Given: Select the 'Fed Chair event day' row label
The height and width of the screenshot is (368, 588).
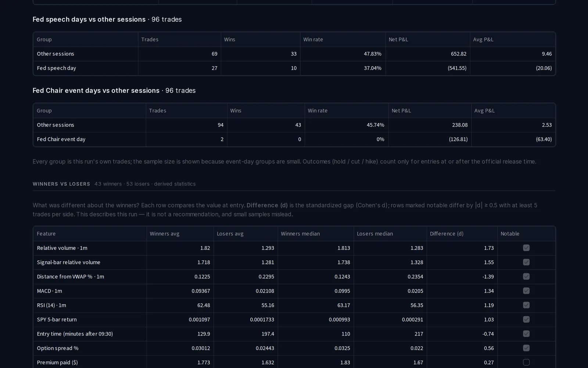Looking at the screenshot, I should 61,139.
